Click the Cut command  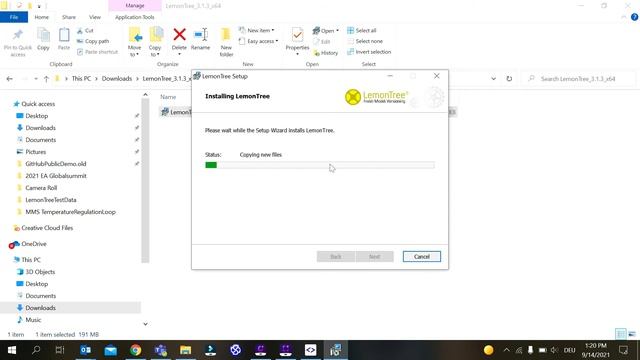coord(85,31)
